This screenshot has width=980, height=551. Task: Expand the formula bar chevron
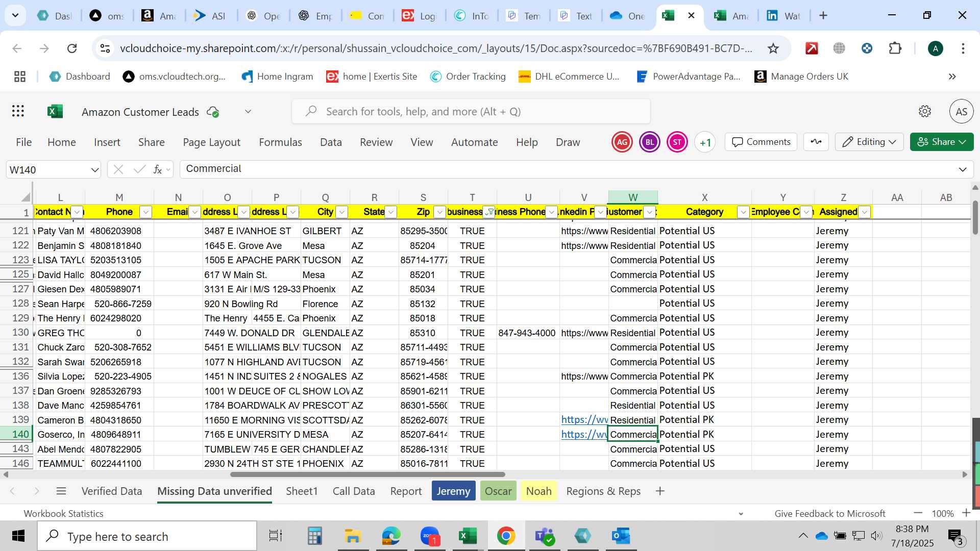point(963,169)
